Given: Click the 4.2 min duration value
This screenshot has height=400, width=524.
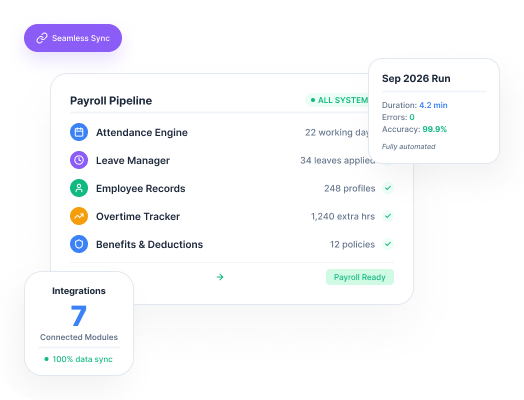Looking at the screenshot, I should [x=433, y=105].
